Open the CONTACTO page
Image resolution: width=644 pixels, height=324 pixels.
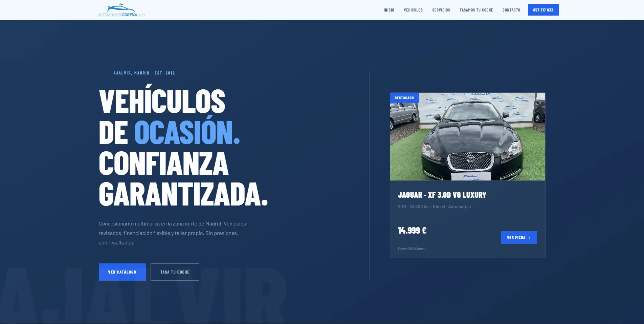pos(511,10)
